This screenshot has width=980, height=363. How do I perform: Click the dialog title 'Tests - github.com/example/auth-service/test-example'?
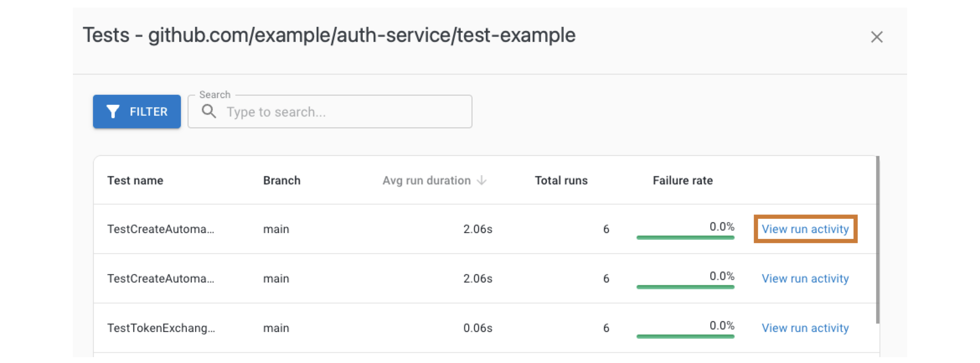(329, 35)
